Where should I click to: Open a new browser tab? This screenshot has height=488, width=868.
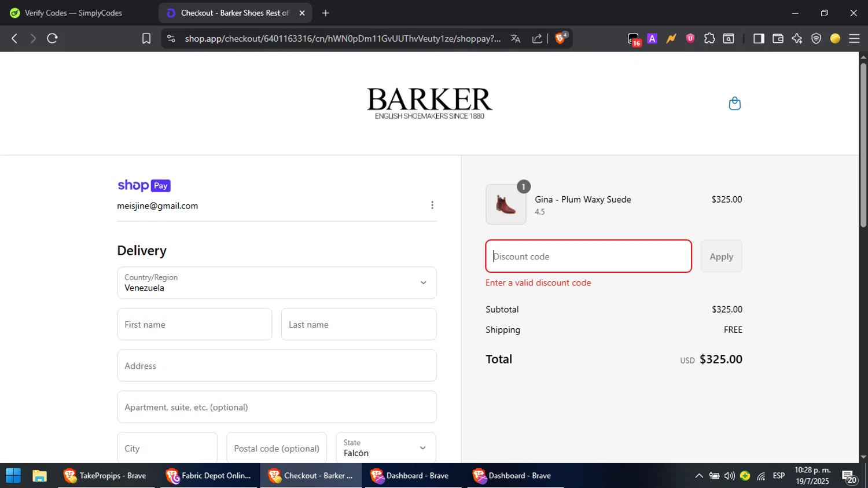326,13
